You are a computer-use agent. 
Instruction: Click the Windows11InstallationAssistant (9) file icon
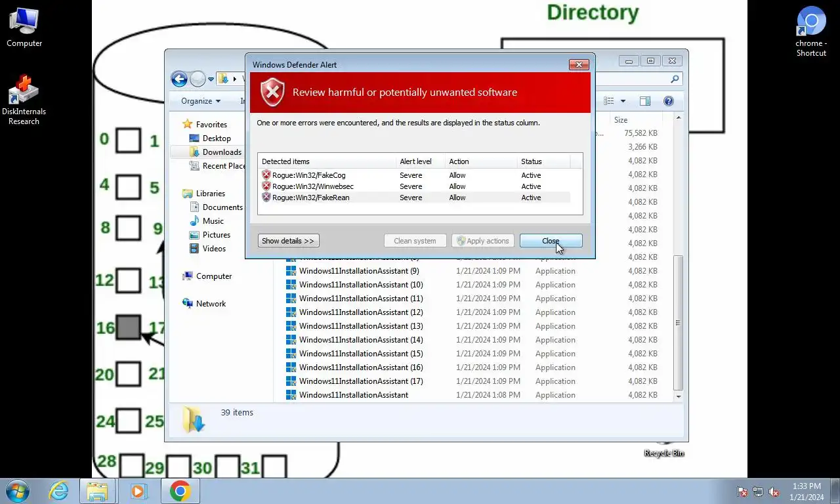point(291,271)
